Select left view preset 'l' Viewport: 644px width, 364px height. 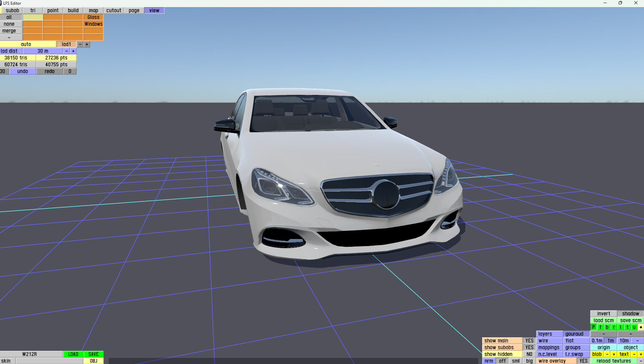(x=621, y=327)
